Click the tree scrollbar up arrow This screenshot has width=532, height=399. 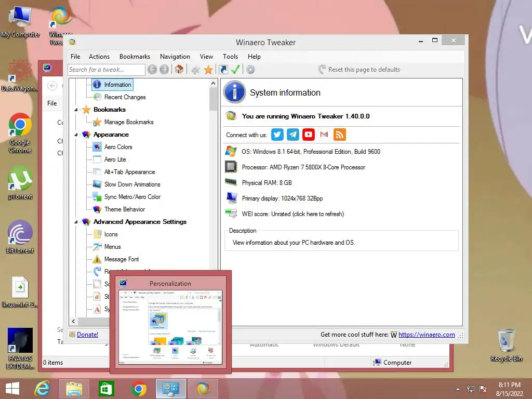coord(213,83)
